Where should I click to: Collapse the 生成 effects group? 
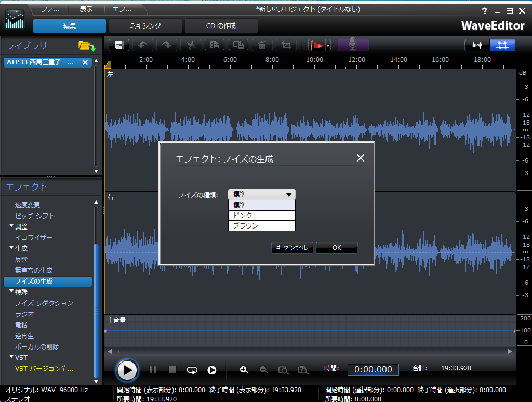[x=11, y=248]
